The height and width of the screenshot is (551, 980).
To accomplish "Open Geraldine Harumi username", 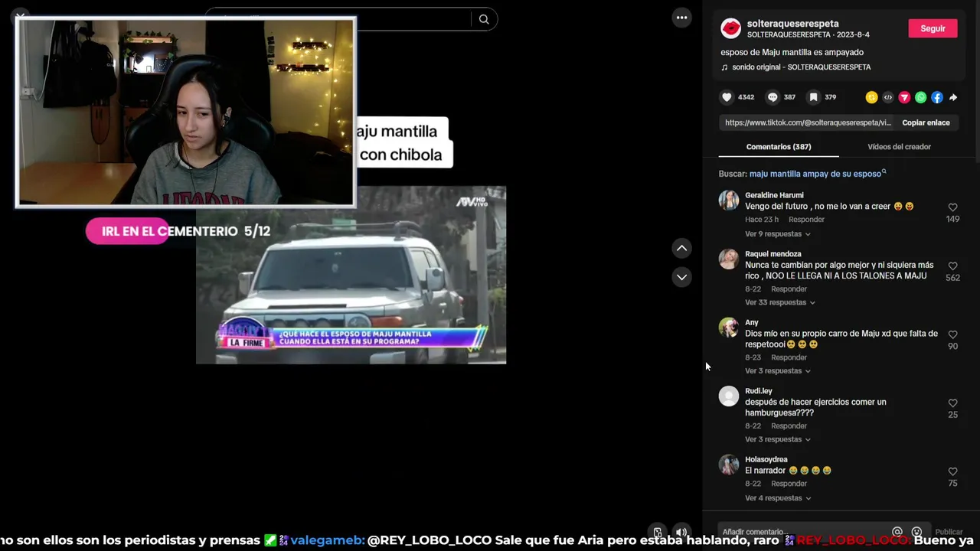I will (x=774, y=195).
